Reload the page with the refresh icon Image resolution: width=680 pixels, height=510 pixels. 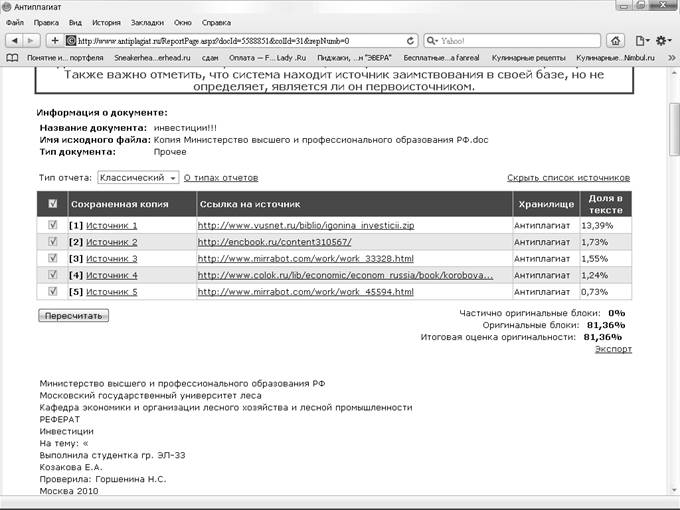[x=410, y=41]
